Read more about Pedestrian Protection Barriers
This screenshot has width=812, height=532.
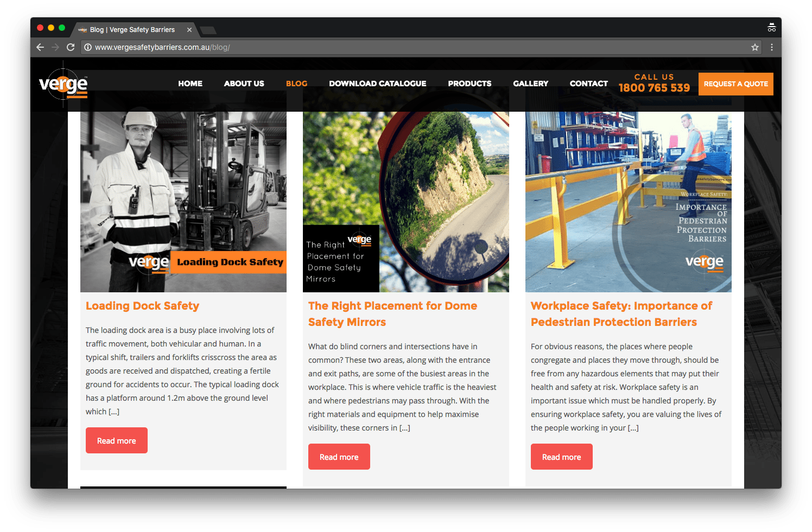tap(562, 457)
